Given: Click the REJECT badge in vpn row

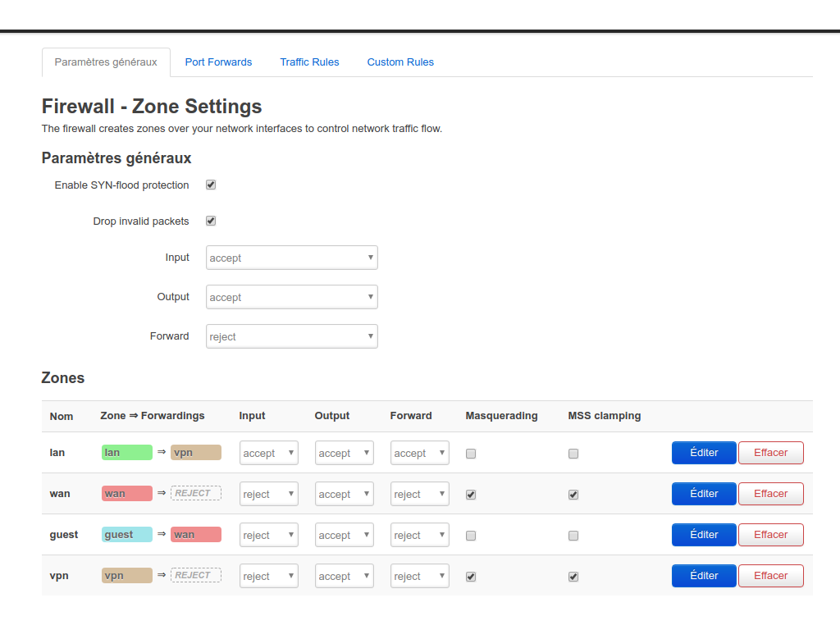Looking at the screenshot, I should tap(196, 575).
